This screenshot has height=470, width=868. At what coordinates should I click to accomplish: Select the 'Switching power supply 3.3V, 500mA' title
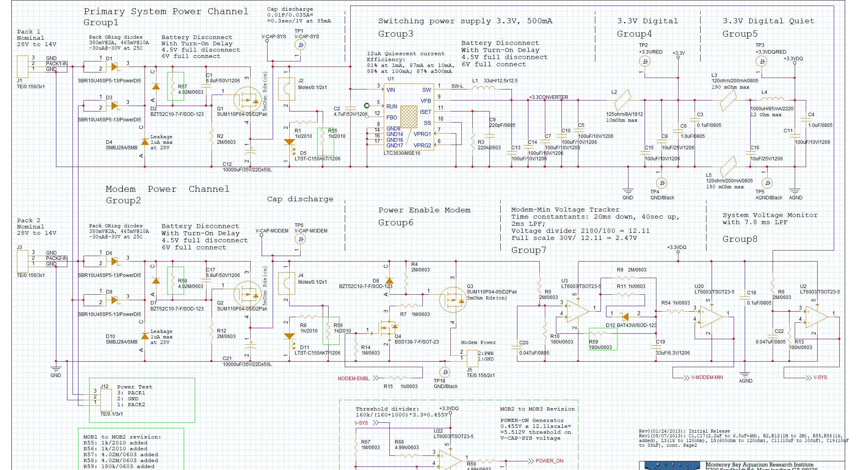[465, 21]
